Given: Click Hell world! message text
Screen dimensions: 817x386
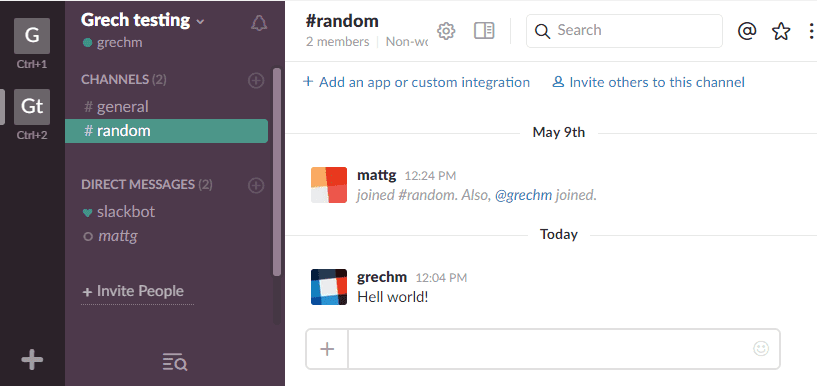Looking at the screenshot, I should pyautogui.click(x=393, y=297).
